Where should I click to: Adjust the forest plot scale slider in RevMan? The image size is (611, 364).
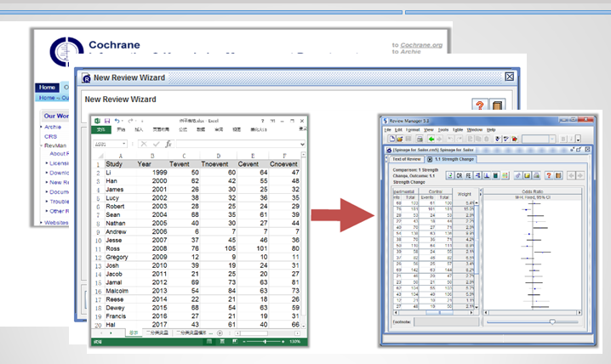pos(533,322)
